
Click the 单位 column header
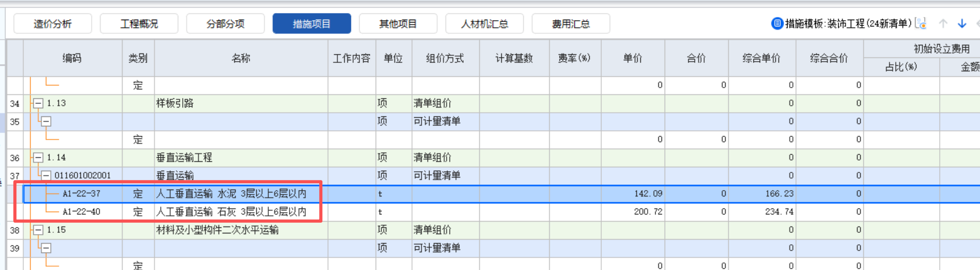pos(394,59)
